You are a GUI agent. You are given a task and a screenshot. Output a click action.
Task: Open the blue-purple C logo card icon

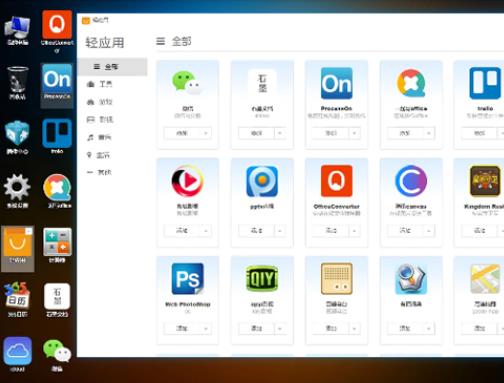[411, 181]
